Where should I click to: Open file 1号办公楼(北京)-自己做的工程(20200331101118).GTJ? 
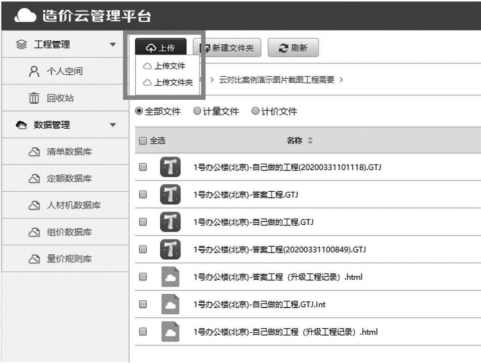287,167
